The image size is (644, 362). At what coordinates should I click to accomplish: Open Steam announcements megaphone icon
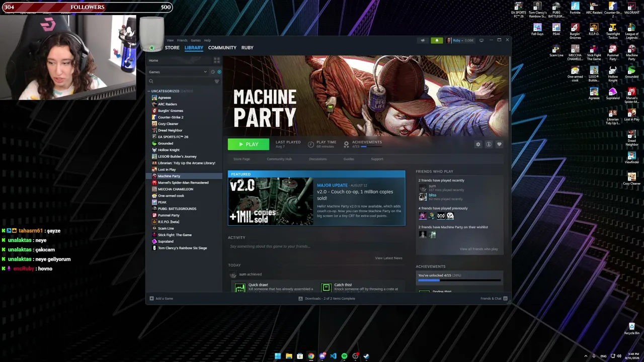pos(423,40)
